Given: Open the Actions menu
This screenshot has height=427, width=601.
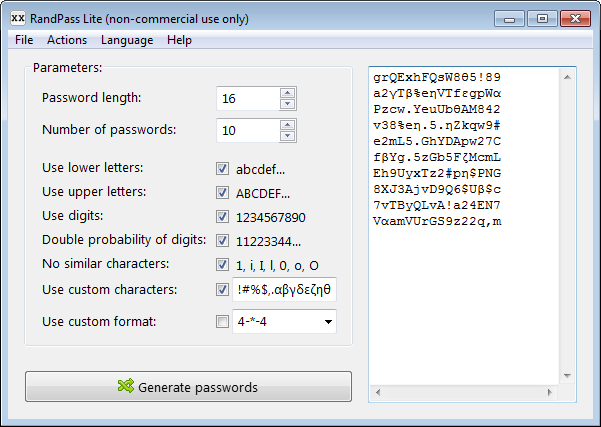Looking at the screenshot, I should point(67,40).
